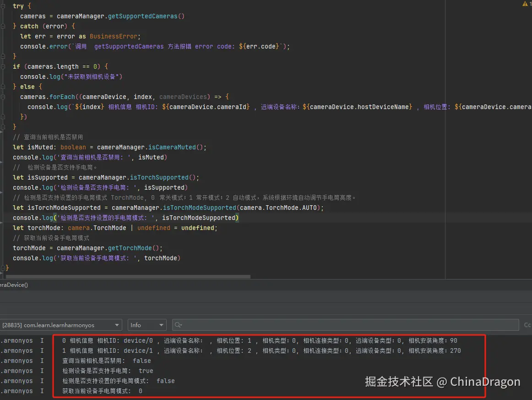532x400 pixels.
Task: Collapse the try block fold marker
Action: 3,6
